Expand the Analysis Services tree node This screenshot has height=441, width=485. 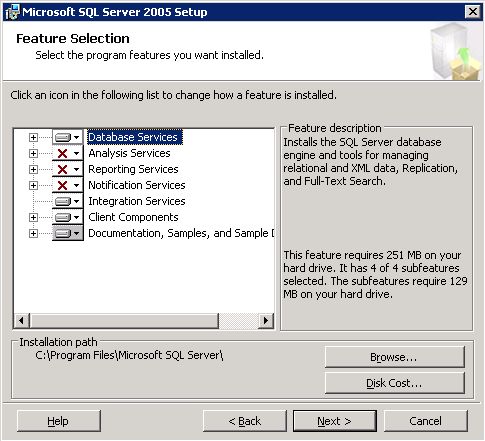33,153
